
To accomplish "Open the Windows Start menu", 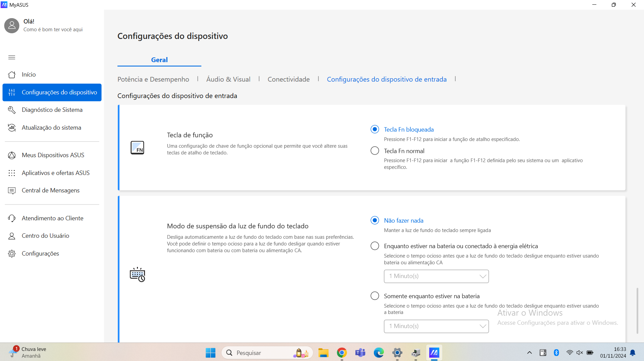I will pos(210,353).
